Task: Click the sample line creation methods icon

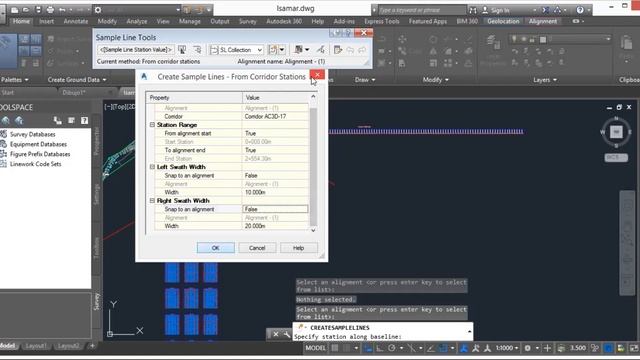Action: (x=272, y=49)
